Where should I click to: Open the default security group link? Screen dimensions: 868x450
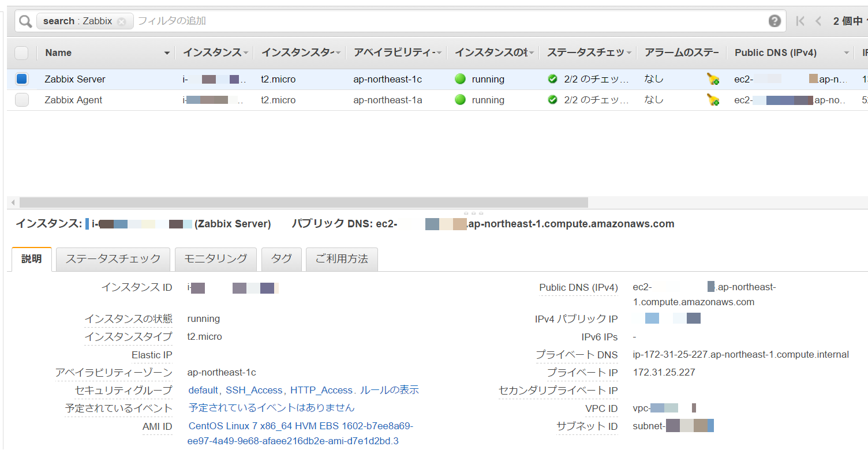coord(203,391)
